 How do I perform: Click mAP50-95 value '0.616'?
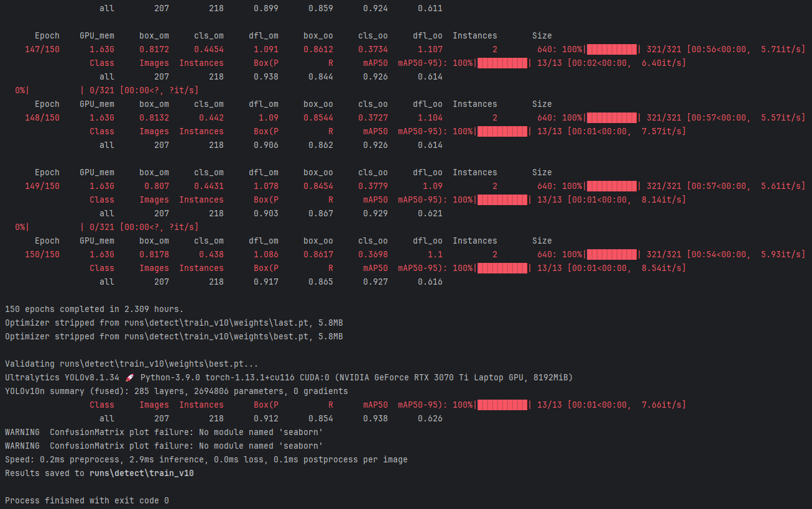(430, 282)
